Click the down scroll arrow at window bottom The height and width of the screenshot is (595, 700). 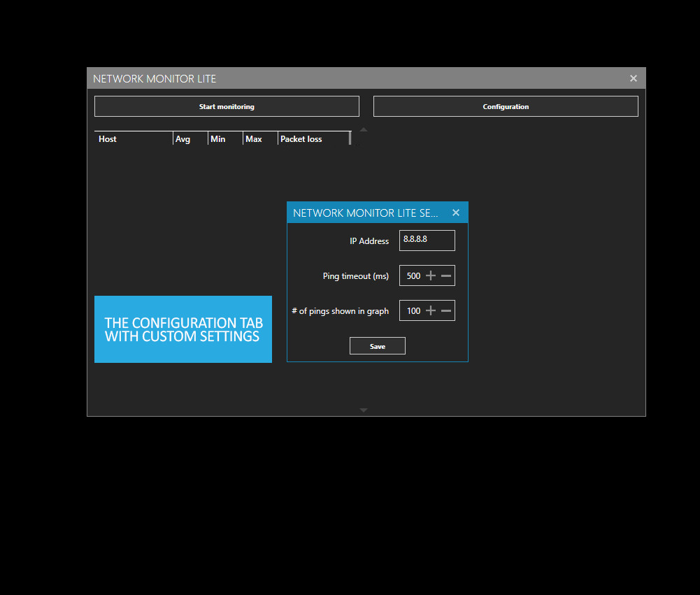click(x=363, y=410)
